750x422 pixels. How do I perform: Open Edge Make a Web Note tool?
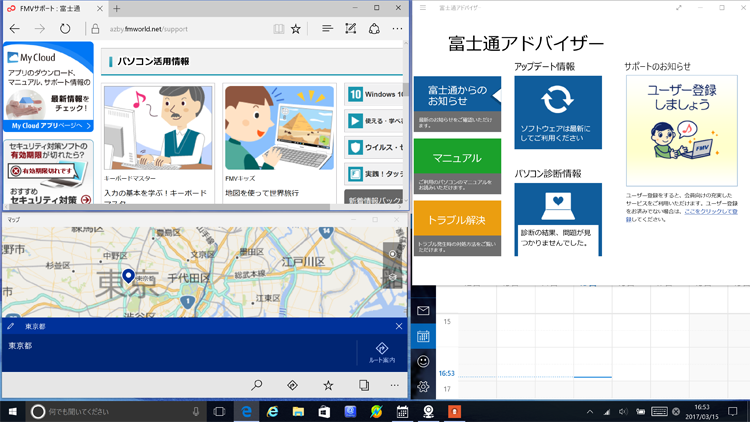coord(351,29)
